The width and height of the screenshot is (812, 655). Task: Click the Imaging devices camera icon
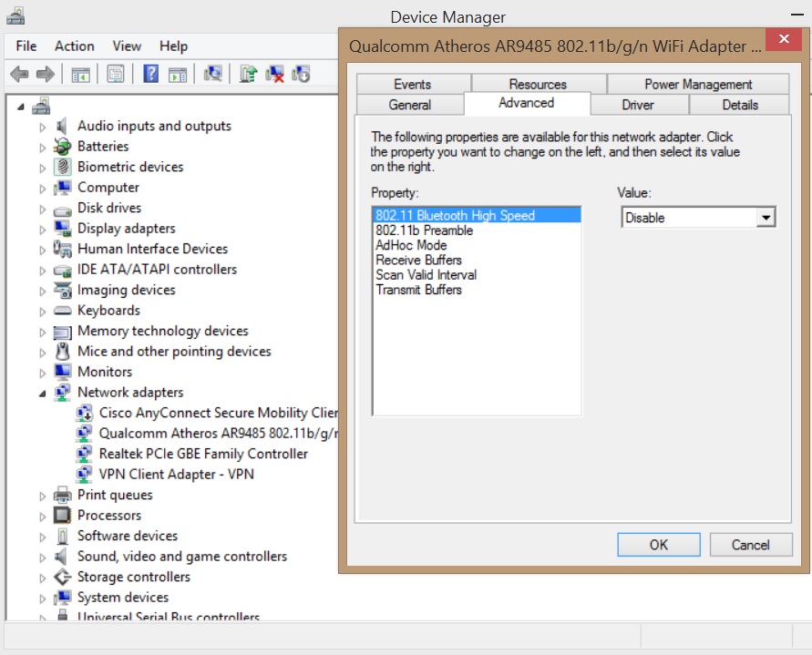pyautogui.click(x=63, y=290)
